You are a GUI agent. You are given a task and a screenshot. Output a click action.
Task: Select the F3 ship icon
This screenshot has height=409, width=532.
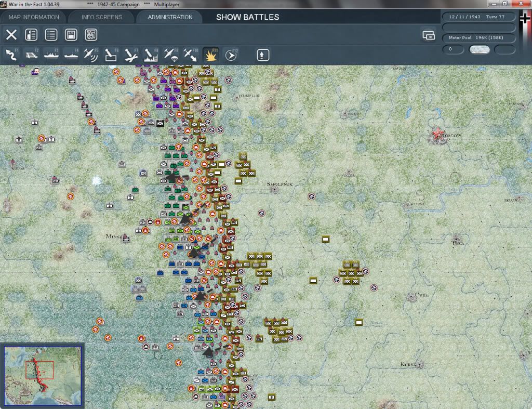pos(51,55)
